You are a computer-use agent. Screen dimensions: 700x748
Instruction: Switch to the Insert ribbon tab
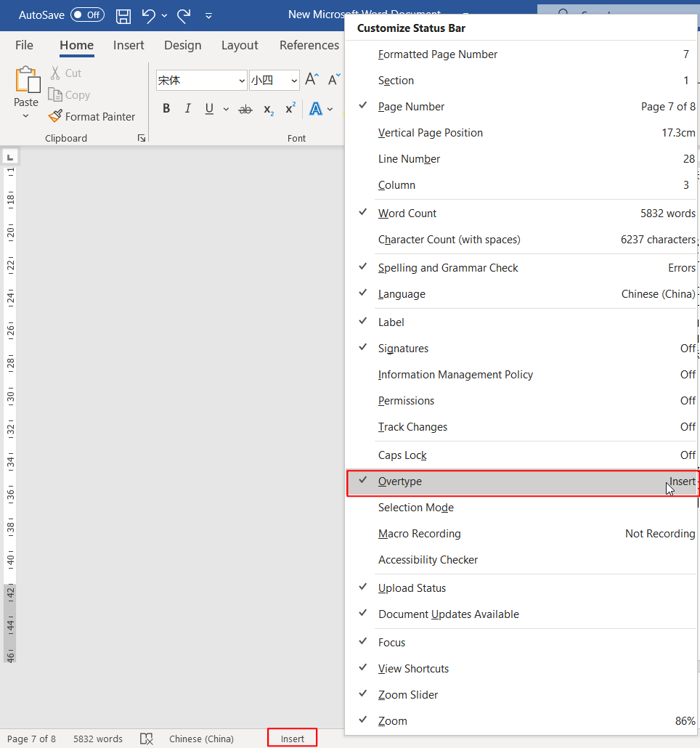(129, 45)
